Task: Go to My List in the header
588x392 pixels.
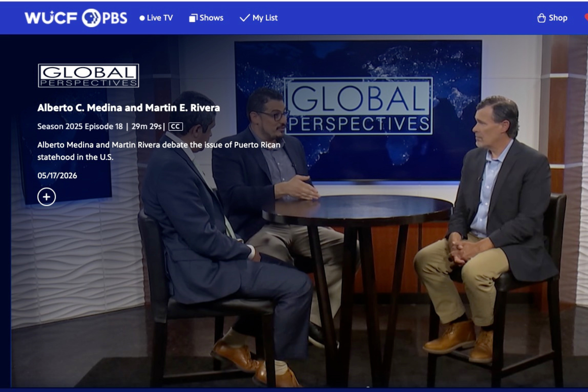Action: click(258, 18)
